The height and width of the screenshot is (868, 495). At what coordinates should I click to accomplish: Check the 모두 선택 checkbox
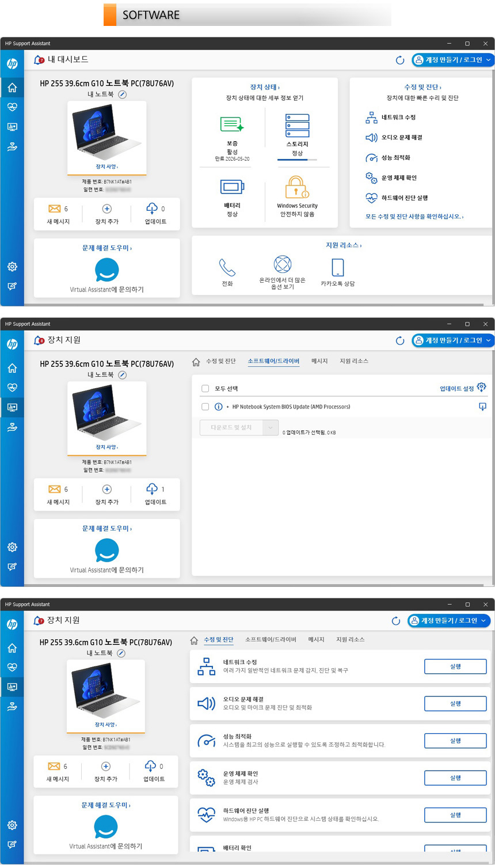click(205, 389)
